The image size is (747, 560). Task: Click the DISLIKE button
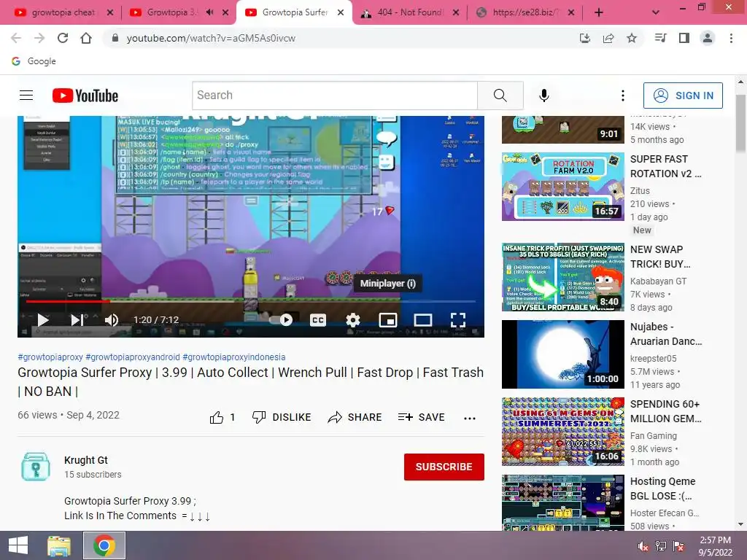[x=281, y=418]
